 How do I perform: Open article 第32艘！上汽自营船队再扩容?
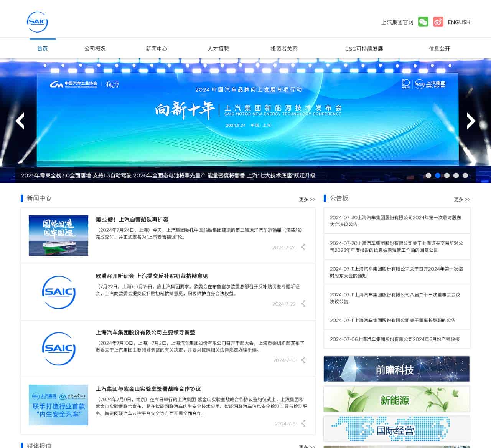point(132,220)
